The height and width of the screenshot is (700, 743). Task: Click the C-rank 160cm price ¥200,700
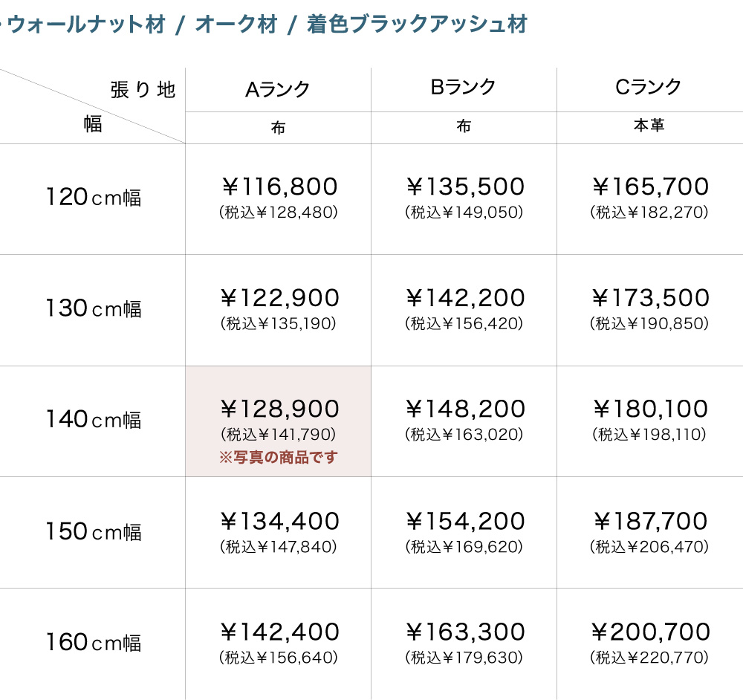(x=651, y=632)
